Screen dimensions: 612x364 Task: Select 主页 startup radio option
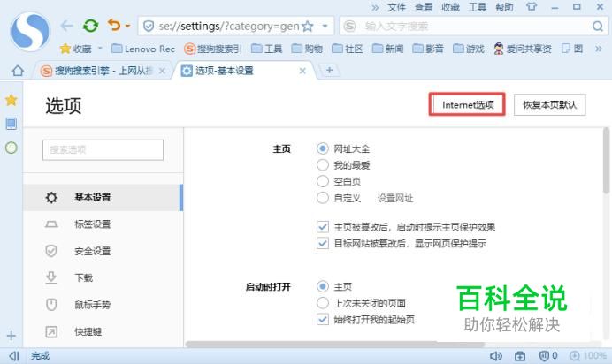323,286
